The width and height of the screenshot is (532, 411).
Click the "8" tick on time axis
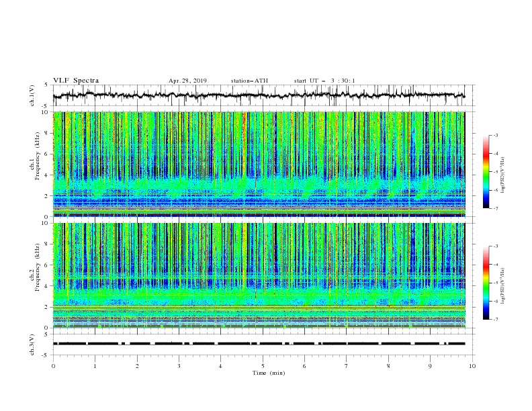[x=388, y=366]
